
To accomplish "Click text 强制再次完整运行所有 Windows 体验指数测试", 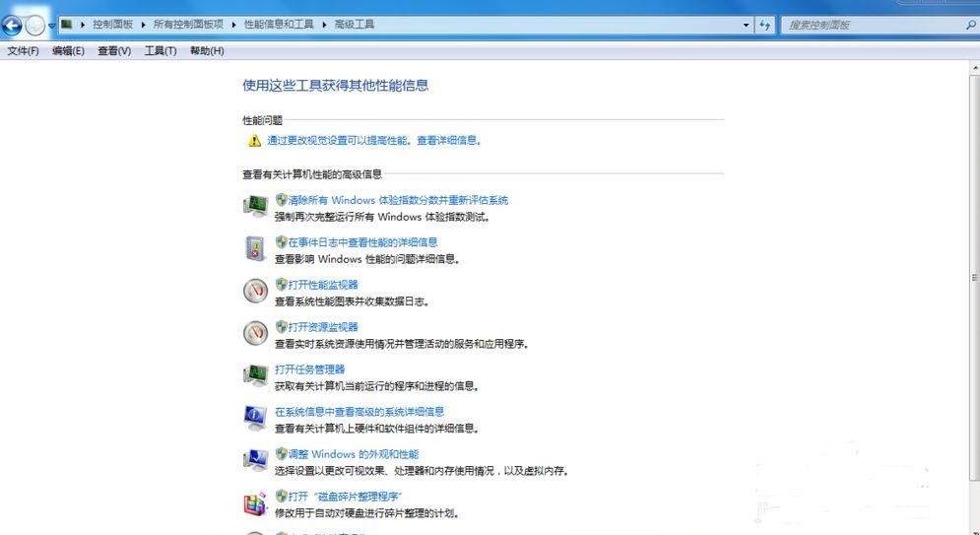I will pos(384,218).
